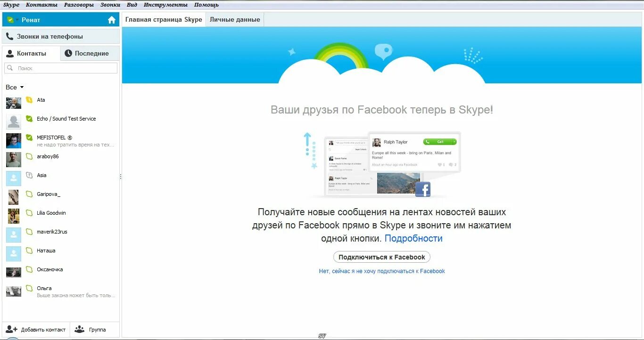Viewport: 644px width, 340px height.
Task: Click the Facebook logo icon in illustration
Action: pyautogui.click(x=423, y=189)
